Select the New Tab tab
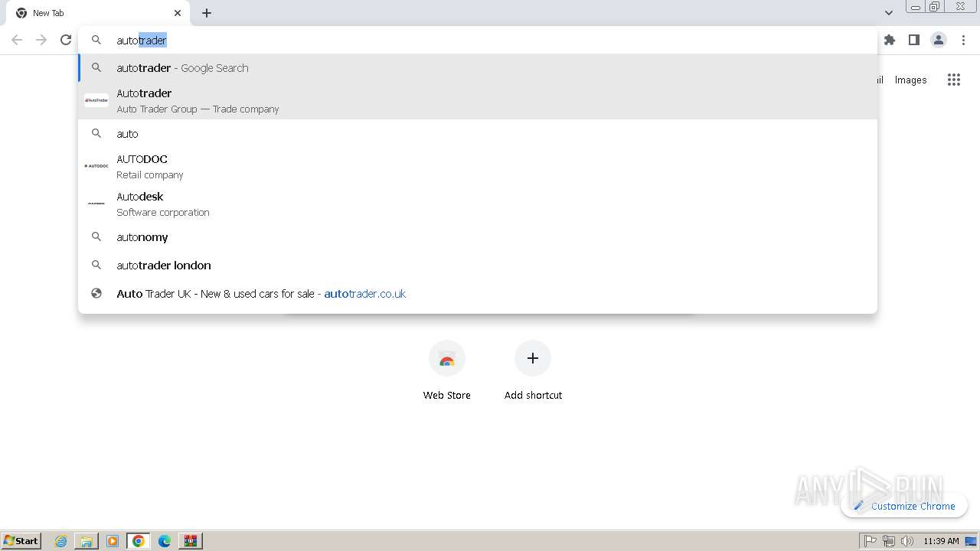 [x=100, y=13]
